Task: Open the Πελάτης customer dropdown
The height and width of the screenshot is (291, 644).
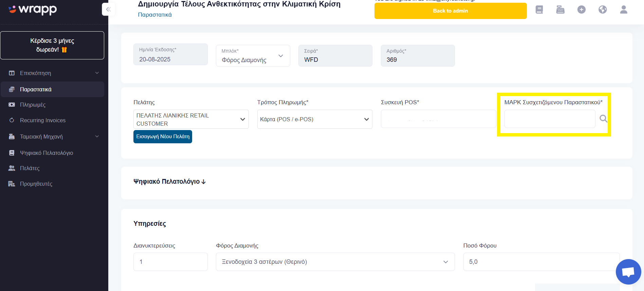Action: pos(191,119)
